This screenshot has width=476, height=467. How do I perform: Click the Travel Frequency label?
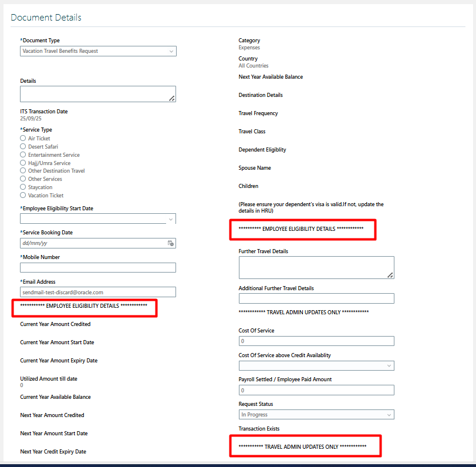click(258, 113)
